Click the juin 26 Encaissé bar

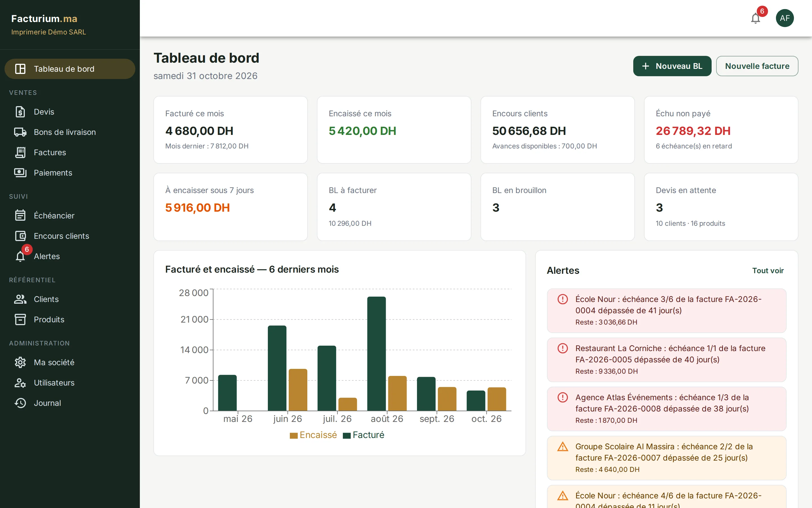point(298,390)
